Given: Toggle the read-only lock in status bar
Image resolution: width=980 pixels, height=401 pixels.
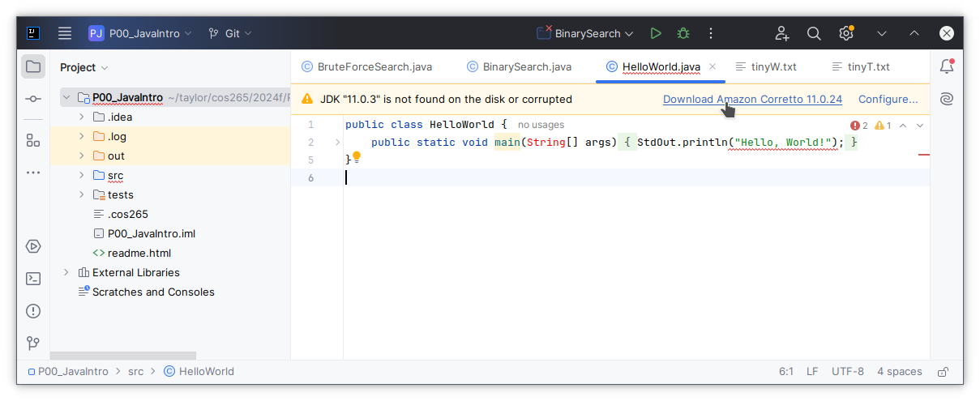Looking at the screenshot, I should 943,372.
